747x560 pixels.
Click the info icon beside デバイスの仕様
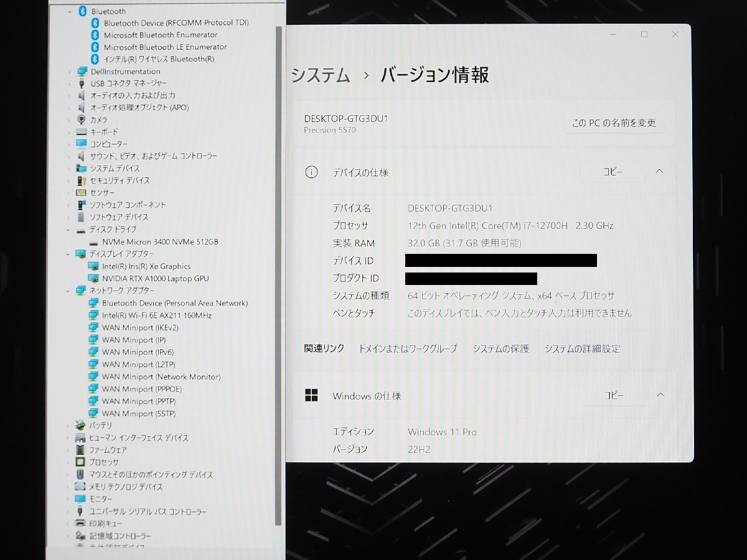(x=311, y=172)
